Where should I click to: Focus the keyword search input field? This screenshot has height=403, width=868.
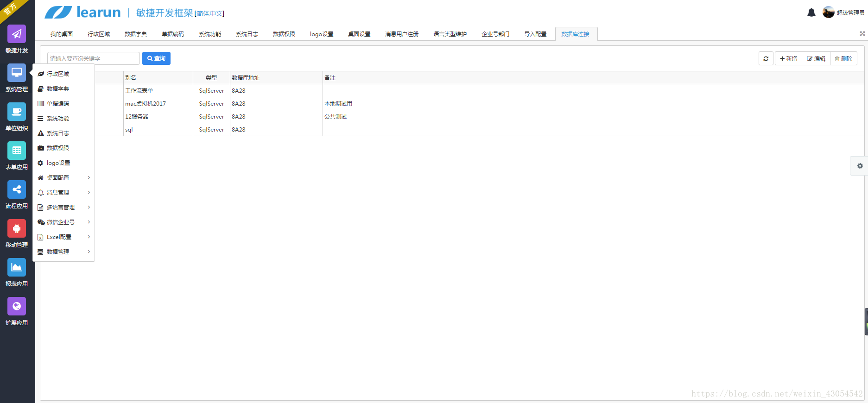(x=94, y=58)
